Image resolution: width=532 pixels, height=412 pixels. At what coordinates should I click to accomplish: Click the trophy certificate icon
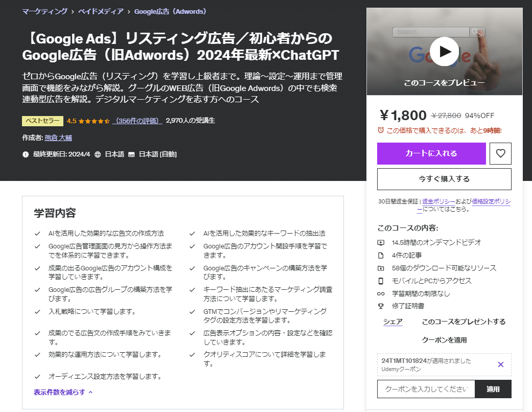click(x=381, y=306)
